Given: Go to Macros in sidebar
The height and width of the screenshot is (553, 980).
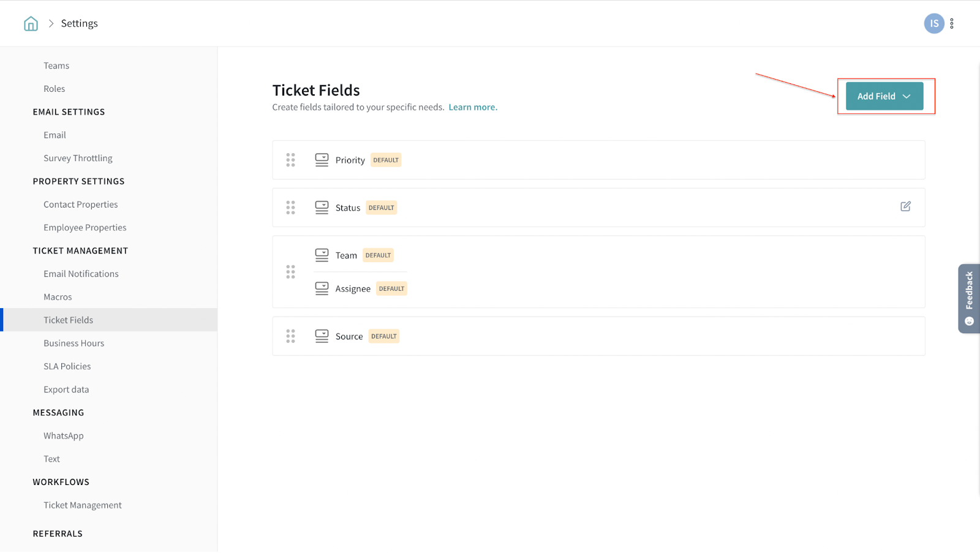Looking at the screenshot, I should coord(58,297).
